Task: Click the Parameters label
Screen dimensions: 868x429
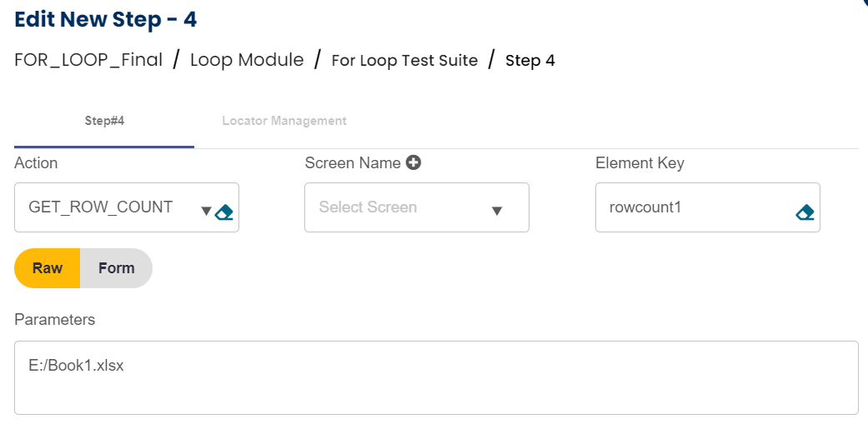Action: coord(55,319)
